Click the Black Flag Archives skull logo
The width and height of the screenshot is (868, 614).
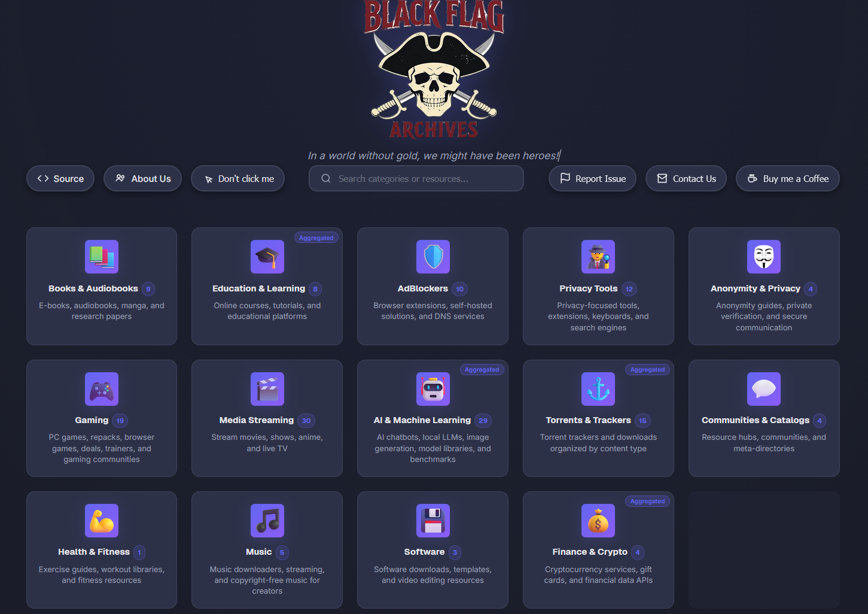(434, 71)
